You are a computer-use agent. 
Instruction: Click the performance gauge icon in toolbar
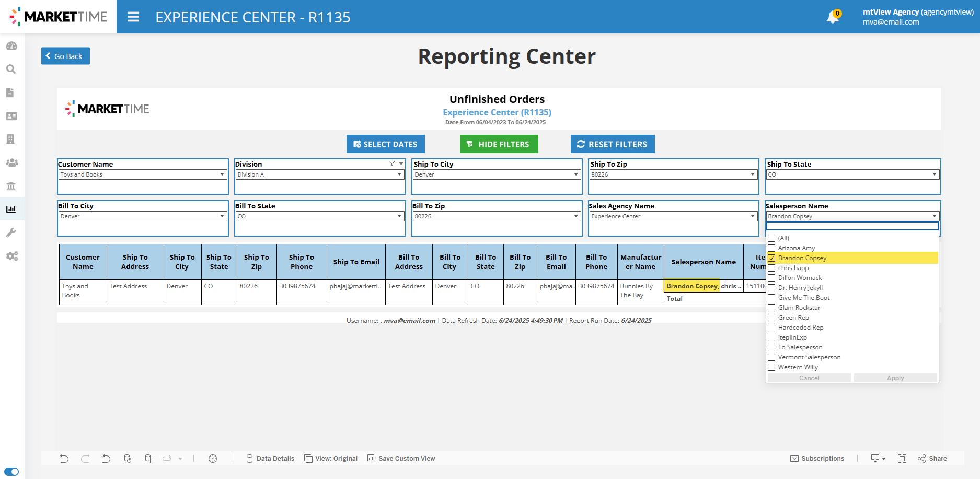pyautogui.click(x=213, y=459)
